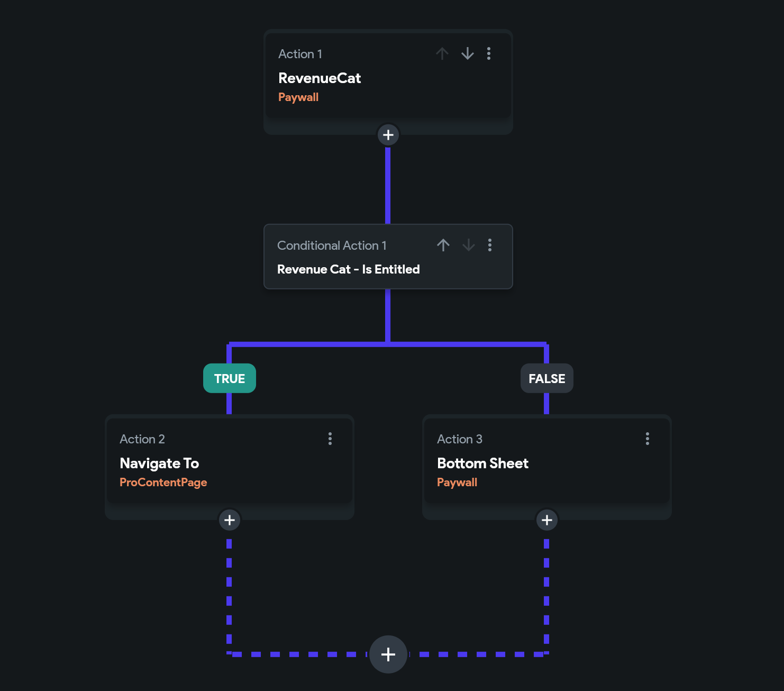Add action after Navigate To card
Screen dimensions: 784x691
click(x=230, y=520)
